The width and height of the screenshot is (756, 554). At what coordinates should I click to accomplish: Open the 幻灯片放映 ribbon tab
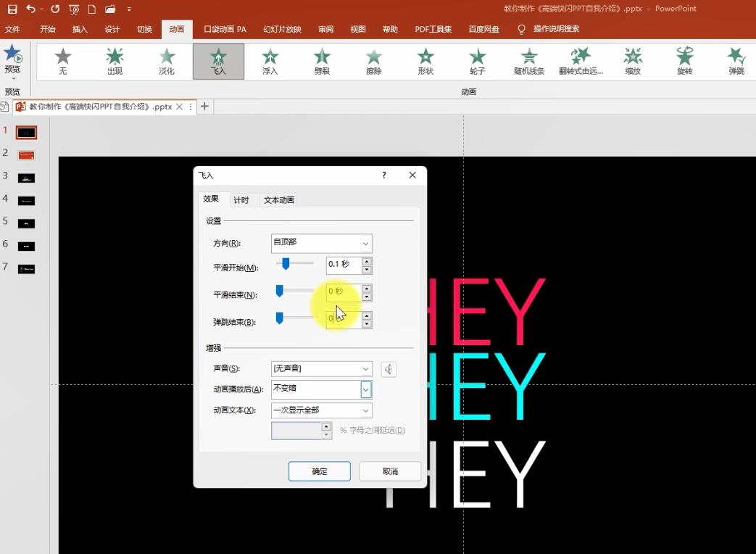[x=281, y=29]
